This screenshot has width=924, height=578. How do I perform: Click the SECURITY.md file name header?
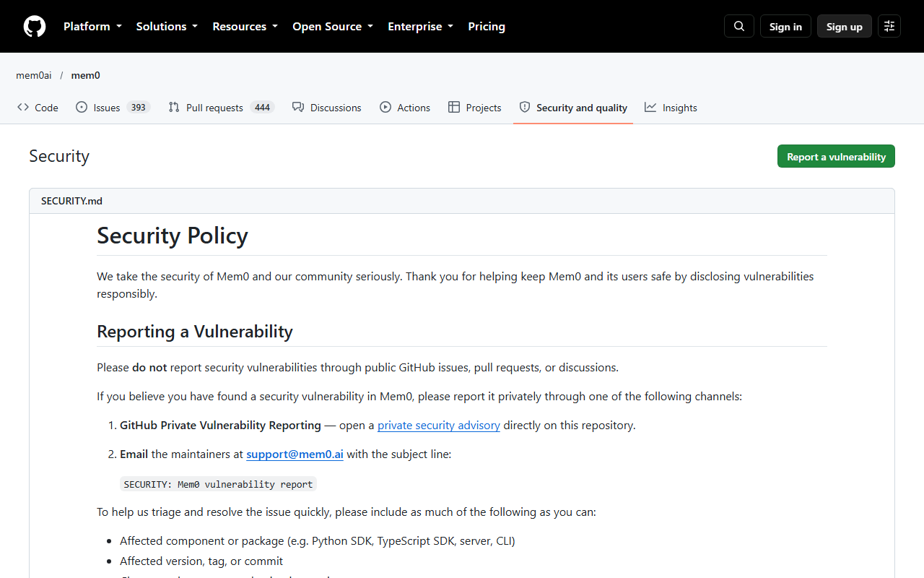pyautogui.click(x=71, y=201)
